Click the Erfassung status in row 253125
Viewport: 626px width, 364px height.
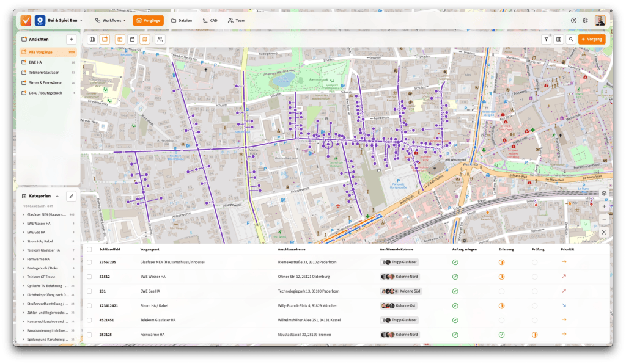pyautogui.click(x=501, y=335)
